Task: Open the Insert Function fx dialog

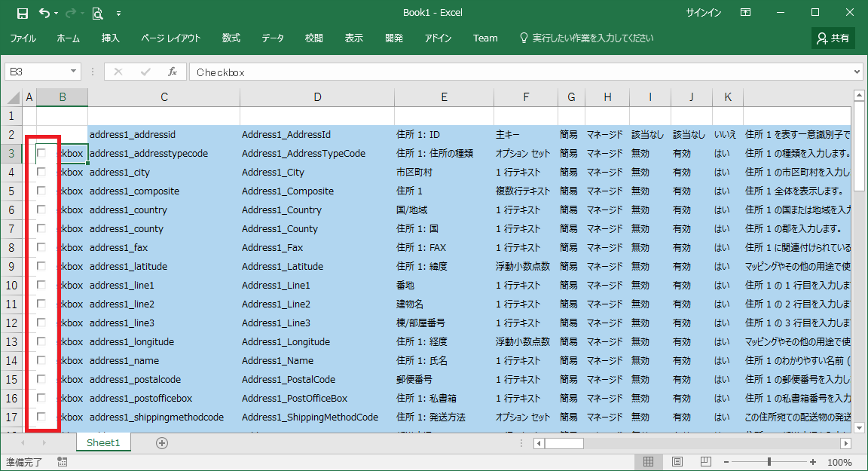Action: 173,72
